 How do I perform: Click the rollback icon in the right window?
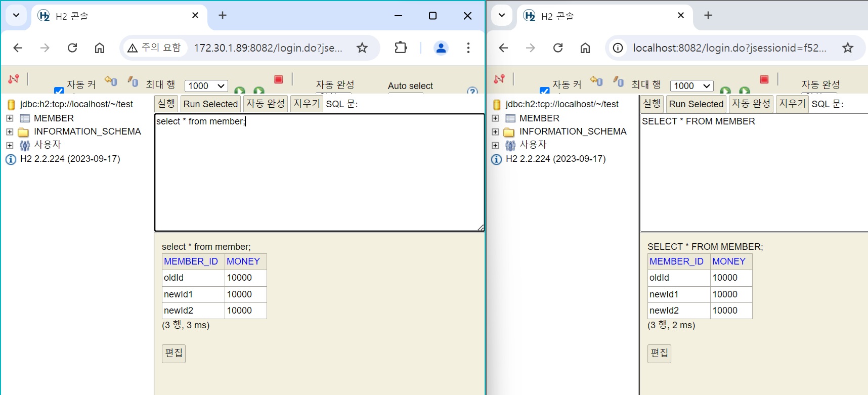coord(596,80)
